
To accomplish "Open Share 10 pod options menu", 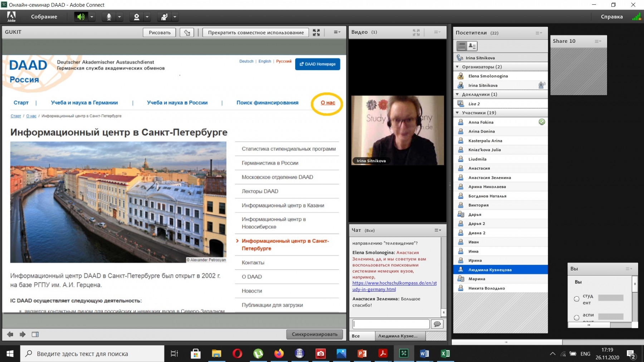I will click(x=598, y=41).
